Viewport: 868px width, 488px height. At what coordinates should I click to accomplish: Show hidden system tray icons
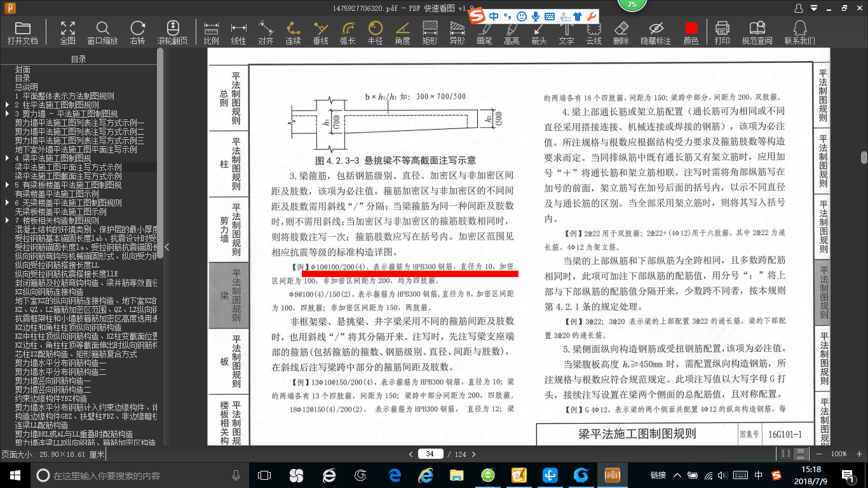677,475
